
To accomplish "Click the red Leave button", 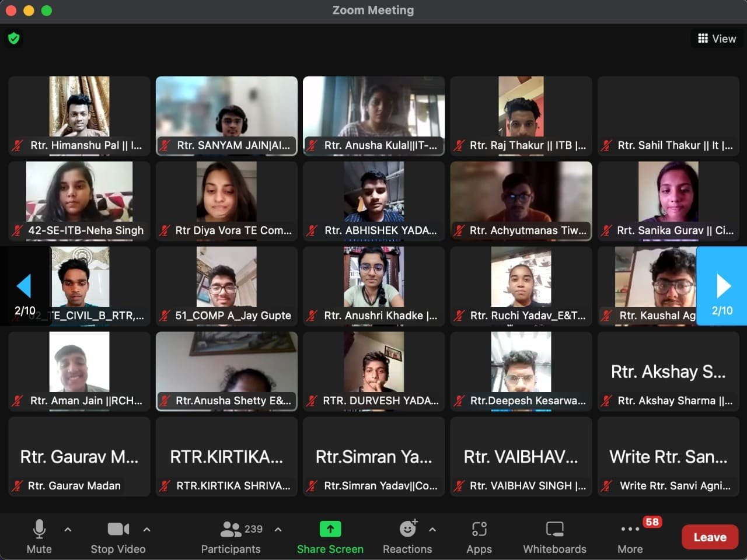I will [710, 537].
